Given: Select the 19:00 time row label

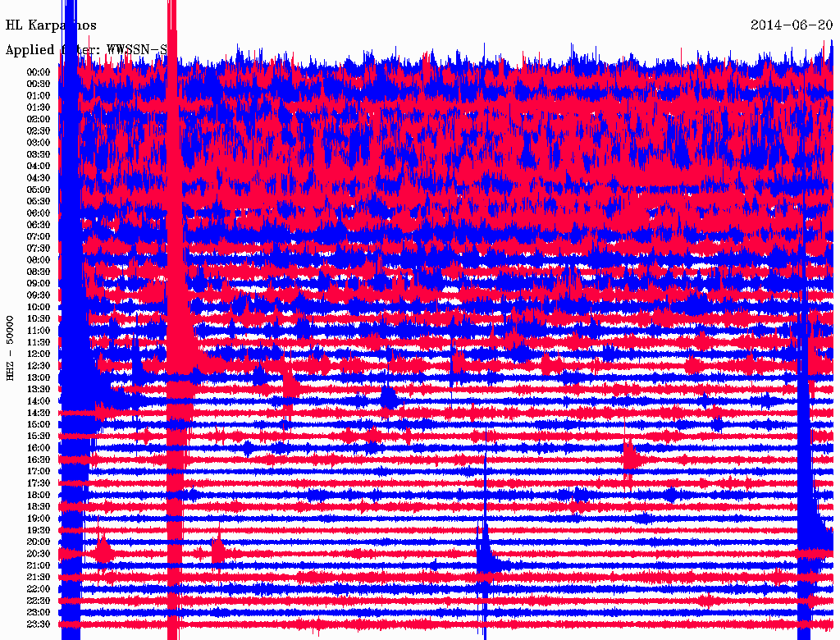Looking at the screenshot, I should 39,519.
